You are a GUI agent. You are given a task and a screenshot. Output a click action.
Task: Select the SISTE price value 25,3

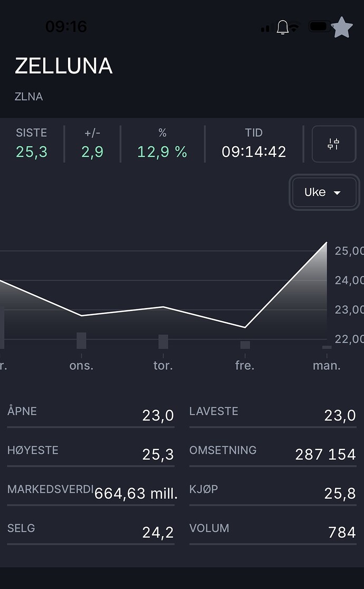pos(32,152)
